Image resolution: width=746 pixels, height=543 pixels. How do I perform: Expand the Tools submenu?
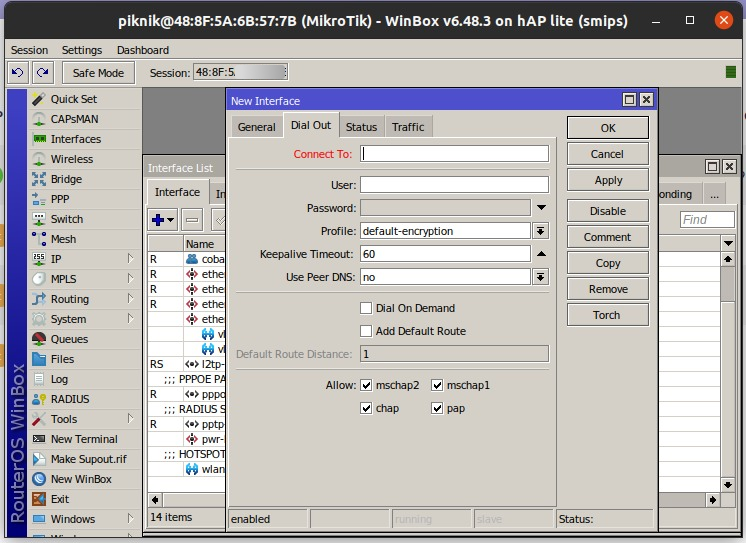130,418
